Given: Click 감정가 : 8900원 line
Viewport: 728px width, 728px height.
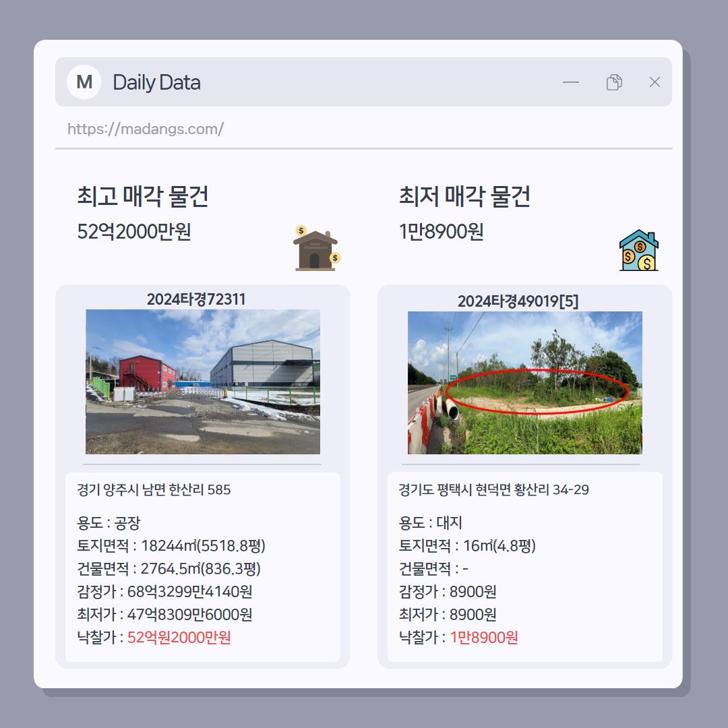Looking at the screenshot, I should [448, 592].
